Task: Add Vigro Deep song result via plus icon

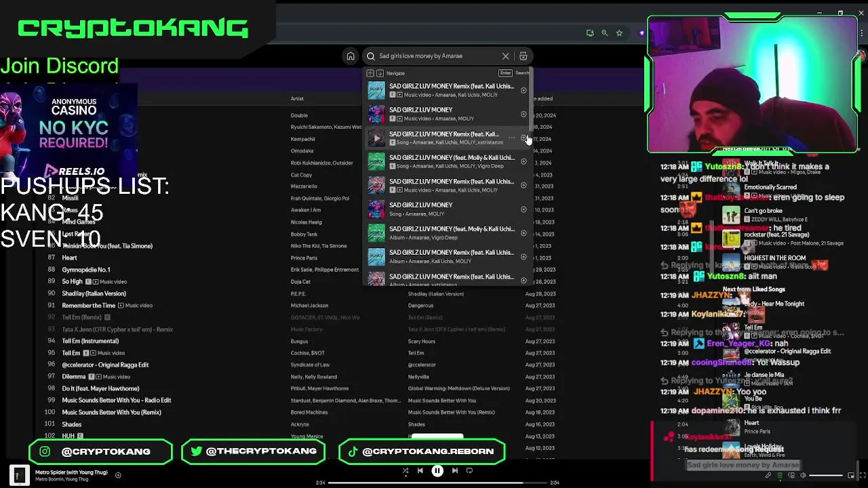Action: pyautogui.click(x=524, y=161)
